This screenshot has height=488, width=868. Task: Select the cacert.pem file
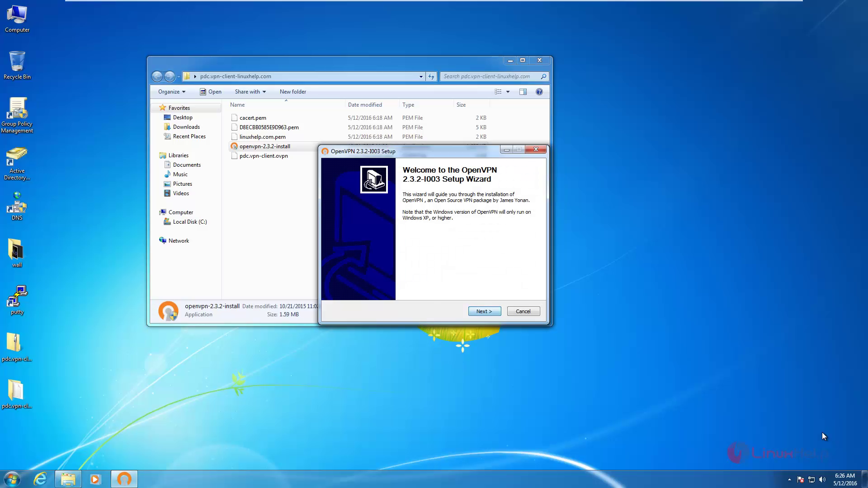(x=253, y=118)
